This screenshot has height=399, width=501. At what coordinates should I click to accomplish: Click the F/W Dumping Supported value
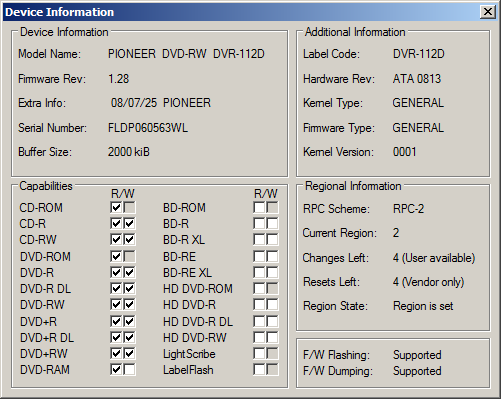[x=417, y=371]
